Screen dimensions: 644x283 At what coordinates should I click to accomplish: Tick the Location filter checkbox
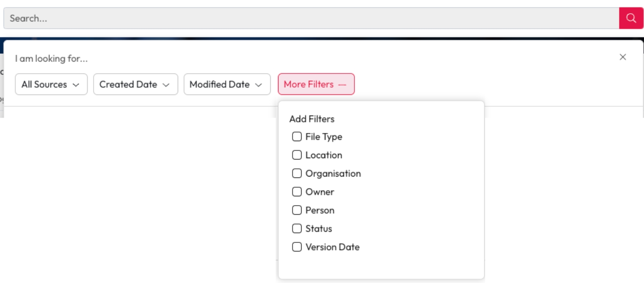[297, 155]
